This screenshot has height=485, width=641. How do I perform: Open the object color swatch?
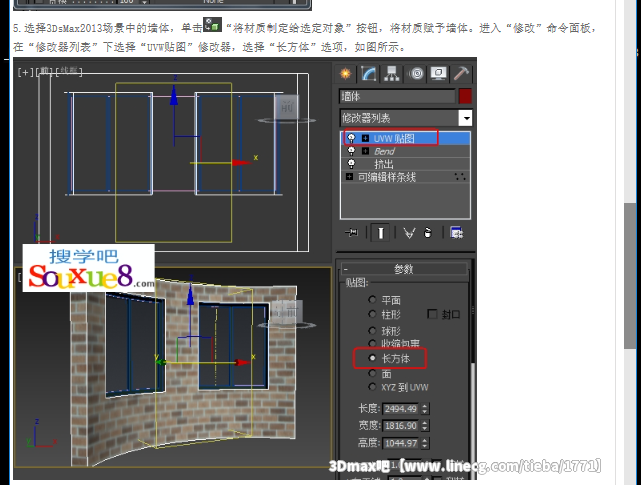coord(465,97)
